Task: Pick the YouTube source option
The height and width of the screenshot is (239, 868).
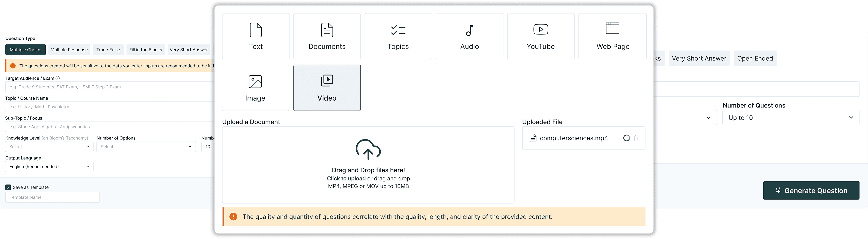Action: [541, 36]
